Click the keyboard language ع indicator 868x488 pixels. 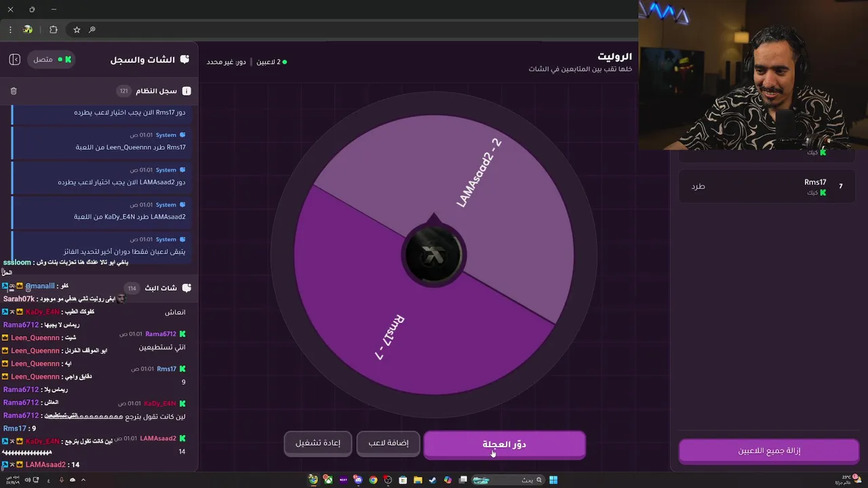point(48,480)
